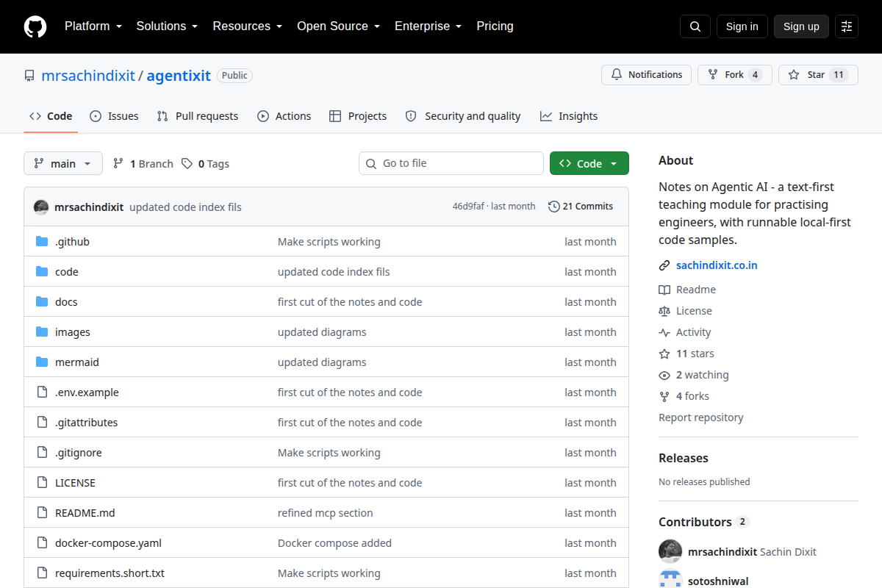Expand the main branch dropdown
The height and width of the screenshot is (588, 882).
63,163
